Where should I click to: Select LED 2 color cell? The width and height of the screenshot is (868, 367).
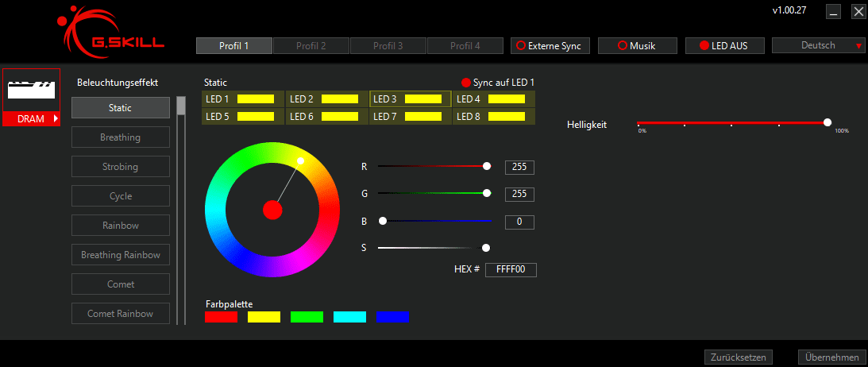(x=327, y=99)
